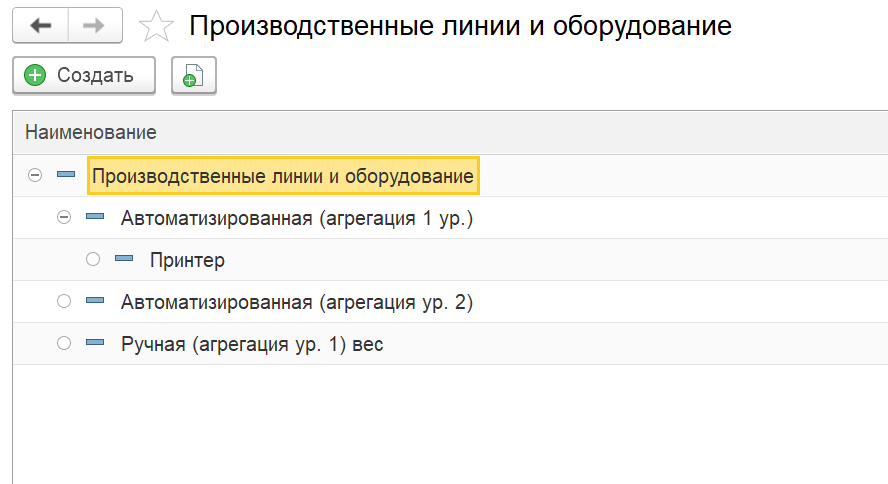
Task: Click the blue icon of Ручная (агрегация ур. 1) вес
Action: [95, 343]
